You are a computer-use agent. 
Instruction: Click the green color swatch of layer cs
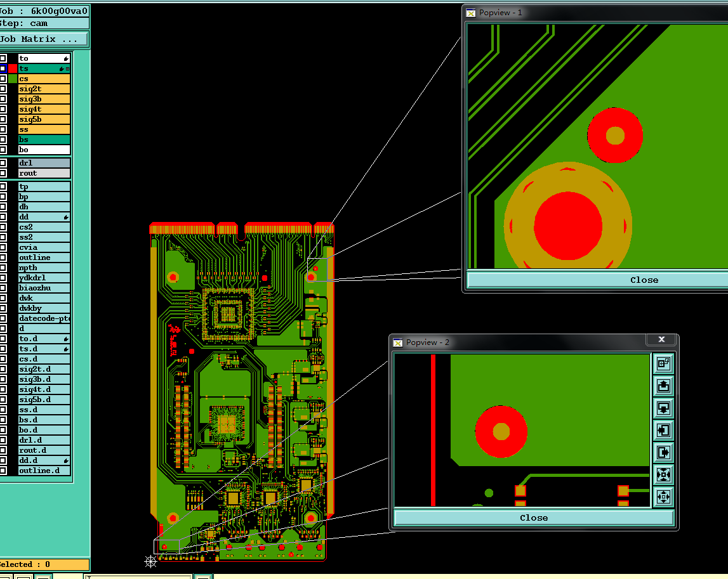click(13, 79)
